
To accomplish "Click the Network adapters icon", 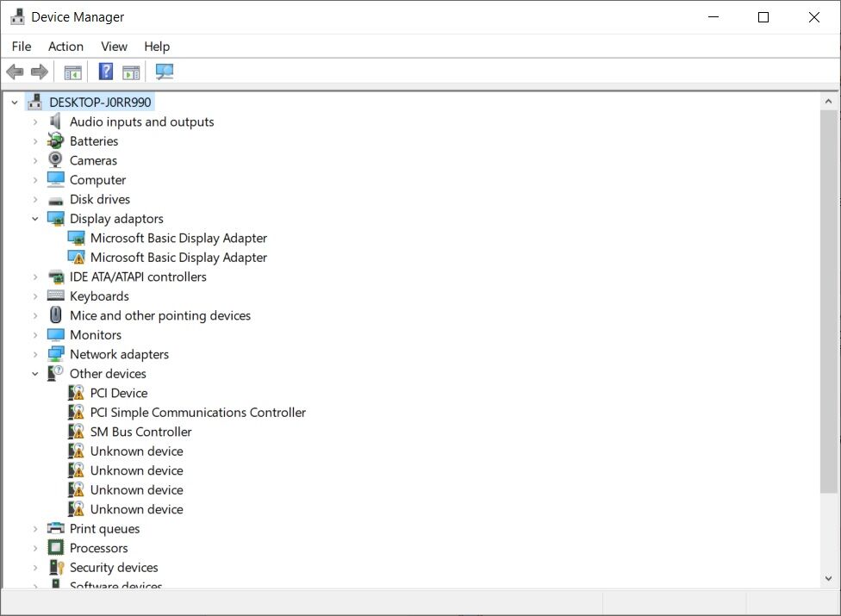I will (56, 354).
